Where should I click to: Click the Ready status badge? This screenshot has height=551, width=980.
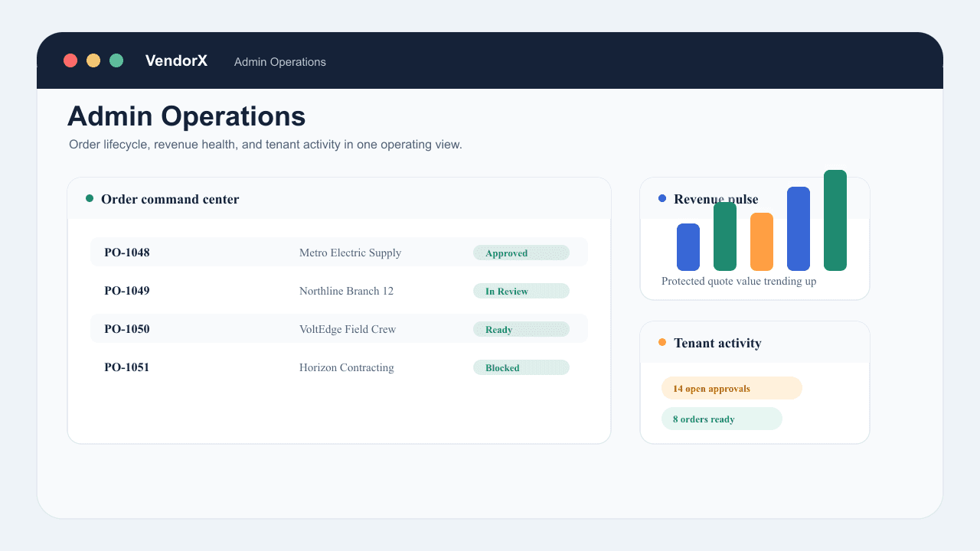pos(521,329)
